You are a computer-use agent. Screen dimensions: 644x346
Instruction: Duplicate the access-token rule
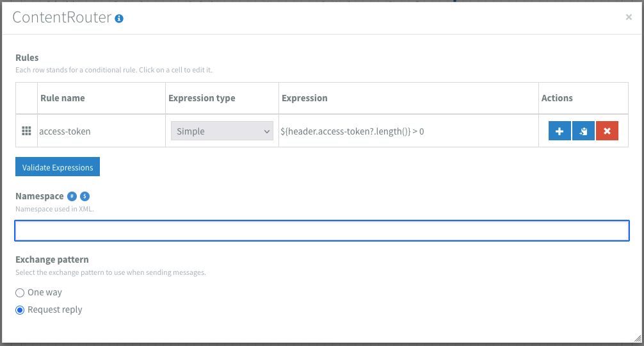click(x=583, y=131)
